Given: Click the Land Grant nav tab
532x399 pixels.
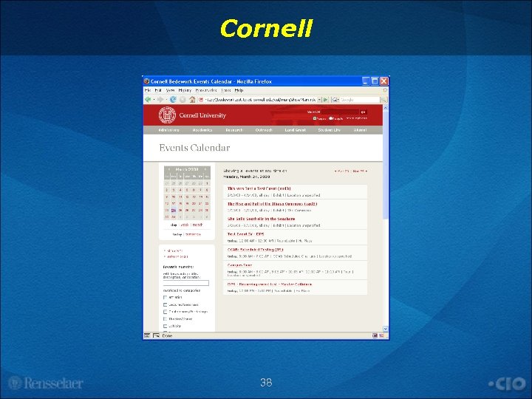Looking at the screenshot, I should click(295, 130).
